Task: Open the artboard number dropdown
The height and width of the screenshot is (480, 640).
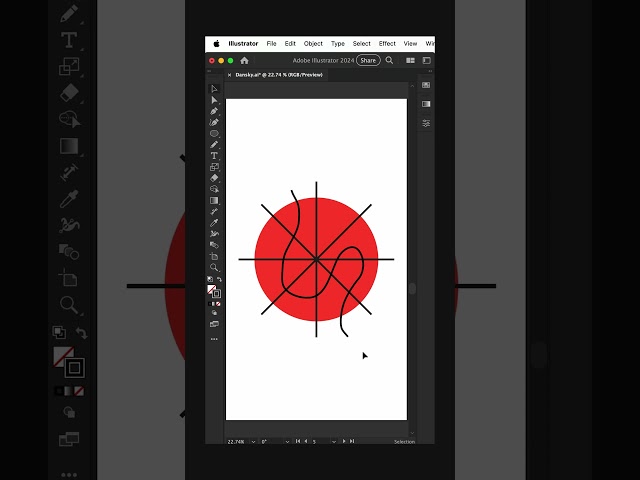Action: [x=334, y=442]
